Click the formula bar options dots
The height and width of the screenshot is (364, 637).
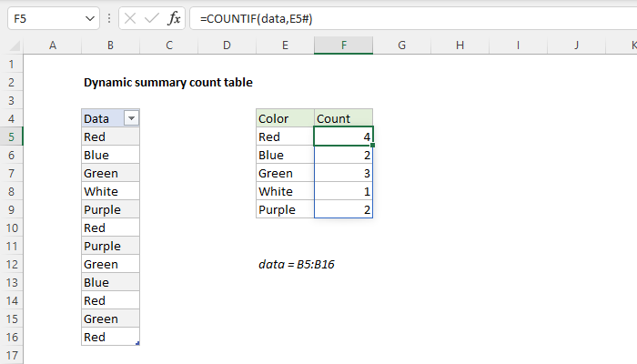(x=108, y=18)
